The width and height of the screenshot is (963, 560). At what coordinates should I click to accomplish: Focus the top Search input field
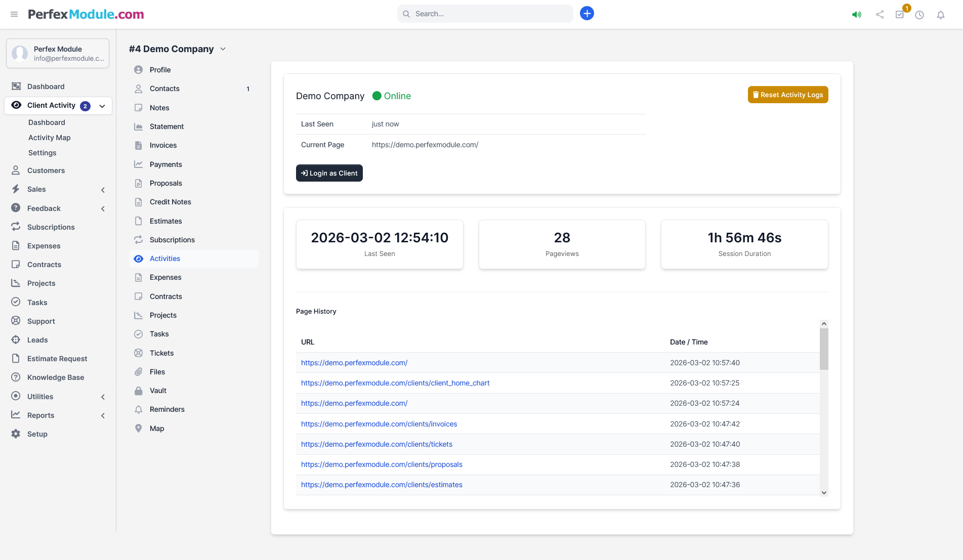485,14
